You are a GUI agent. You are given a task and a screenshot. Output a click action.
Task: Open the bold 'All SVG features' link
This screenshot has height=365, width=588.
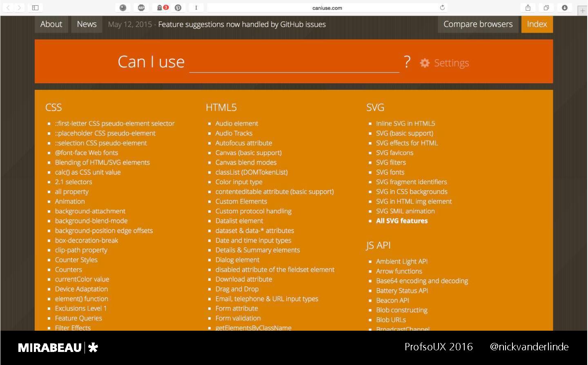pyautogui.click(x=402, y=221)
